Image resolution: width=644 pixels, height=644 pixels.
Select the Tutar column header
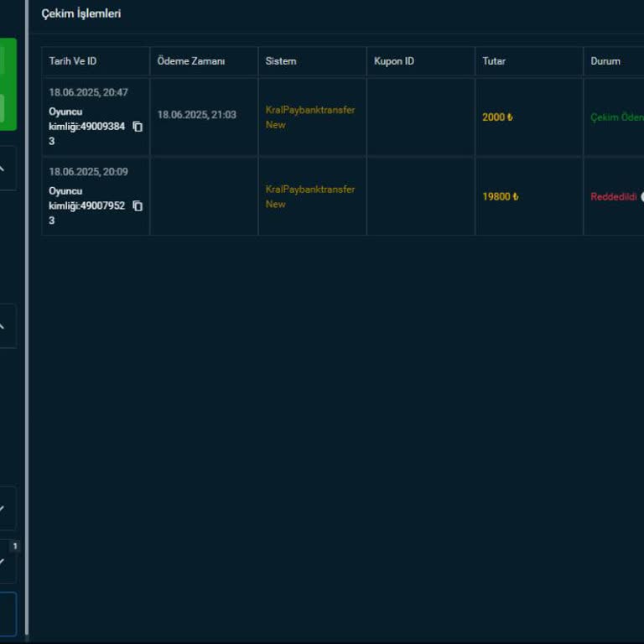[x=494, y=61]
